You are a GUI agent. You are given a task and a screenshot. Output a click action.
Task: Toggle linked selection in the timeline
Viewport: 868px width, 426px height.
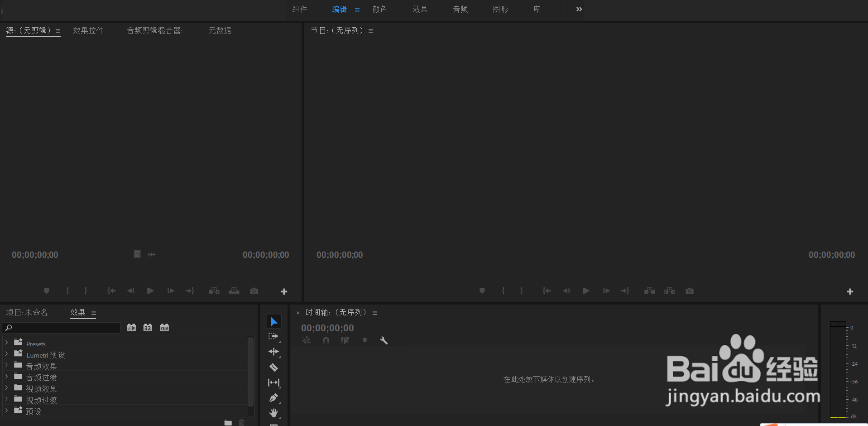coord(345,340)
